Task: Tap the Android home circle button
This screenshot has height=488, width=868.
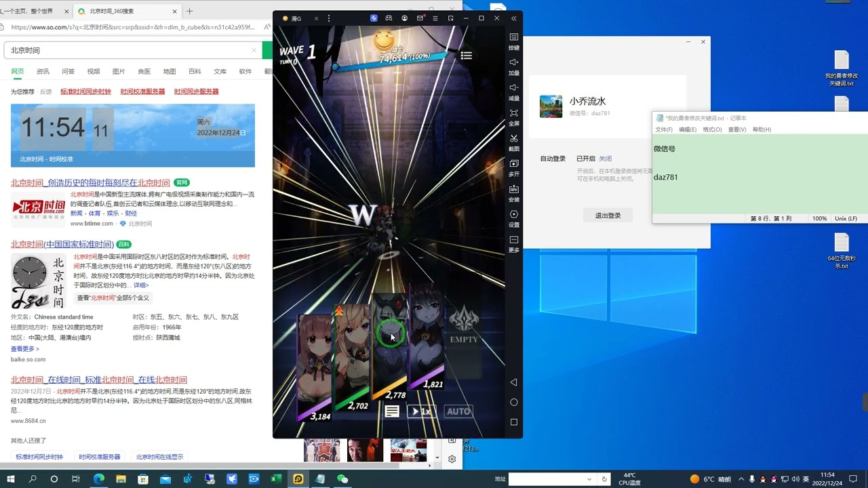Action: point(513,403)
